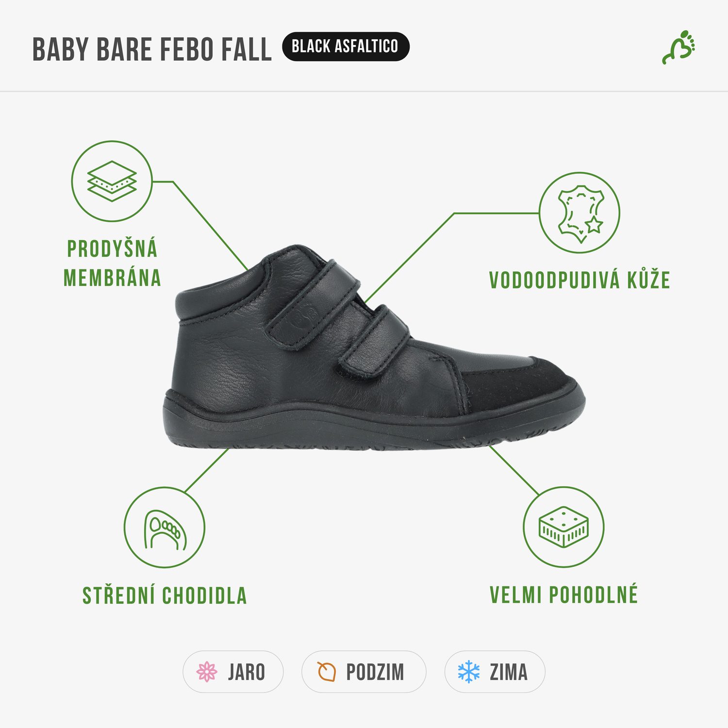Click the water-repellent leather hide icon
The image size is (728, 728).
(x=579, y=213)
